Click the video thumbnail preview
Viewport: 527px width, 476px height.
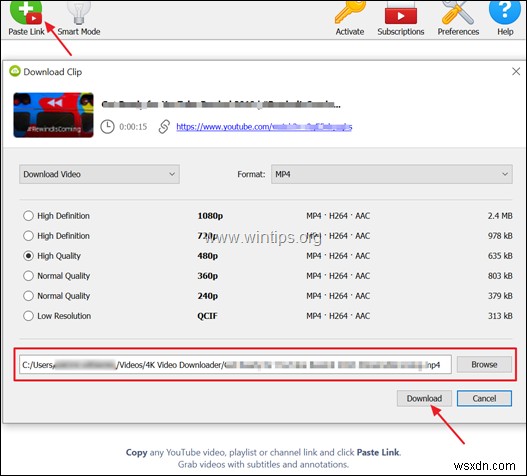point(53,115)
